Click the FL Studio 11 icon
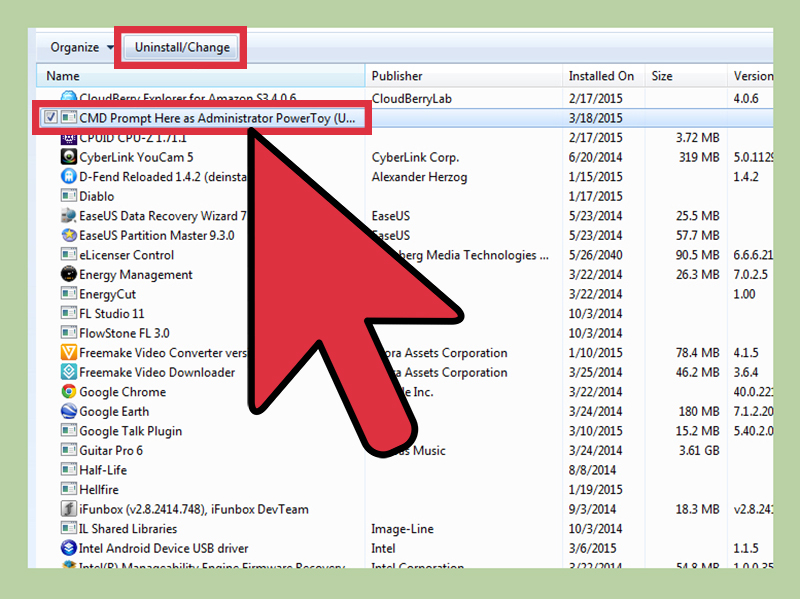 [68, 313]
